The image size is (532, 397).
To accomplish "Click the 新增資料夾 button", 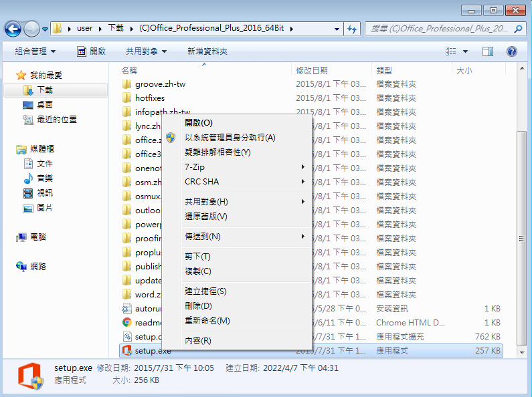I will 207,51.
